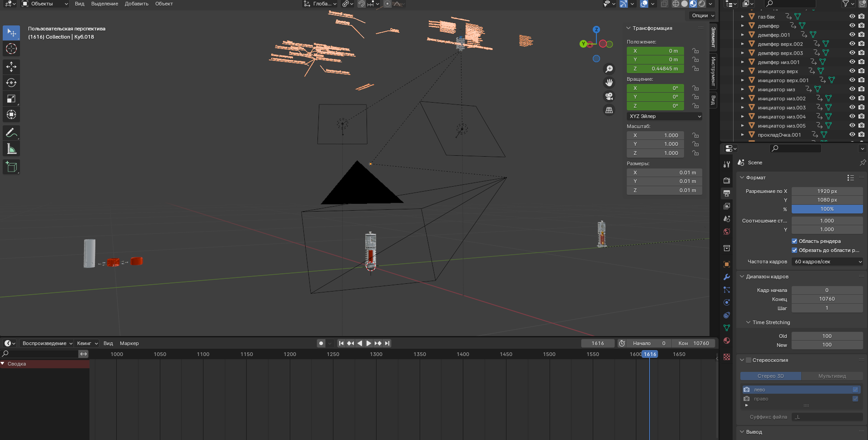868x440 pixels.
Task: Open the XYZ Эйлер rotation mode dropdown
Action: coord(665,116)
